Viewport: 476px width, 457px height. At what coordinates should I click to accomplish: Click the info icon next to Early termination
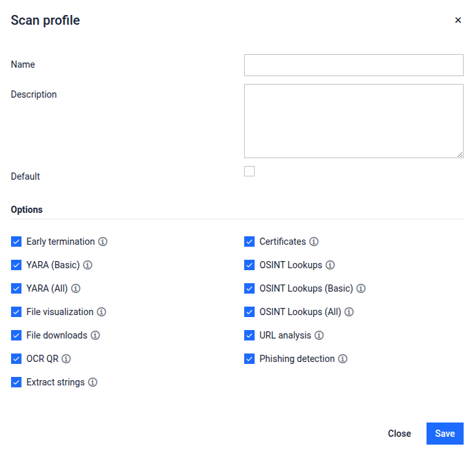point(103,242)
